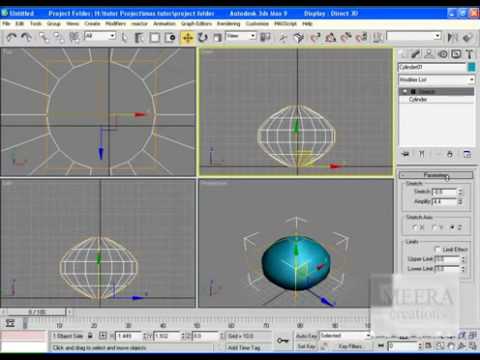480x360 pixels.
Task: Click the time slider showing 0 / 100
Action: (36, 312)
